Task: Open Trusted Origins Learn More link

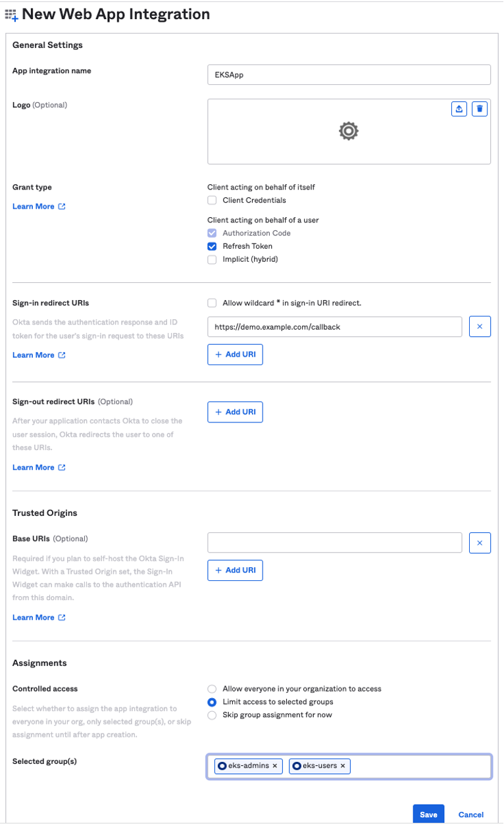Action: 34,617
